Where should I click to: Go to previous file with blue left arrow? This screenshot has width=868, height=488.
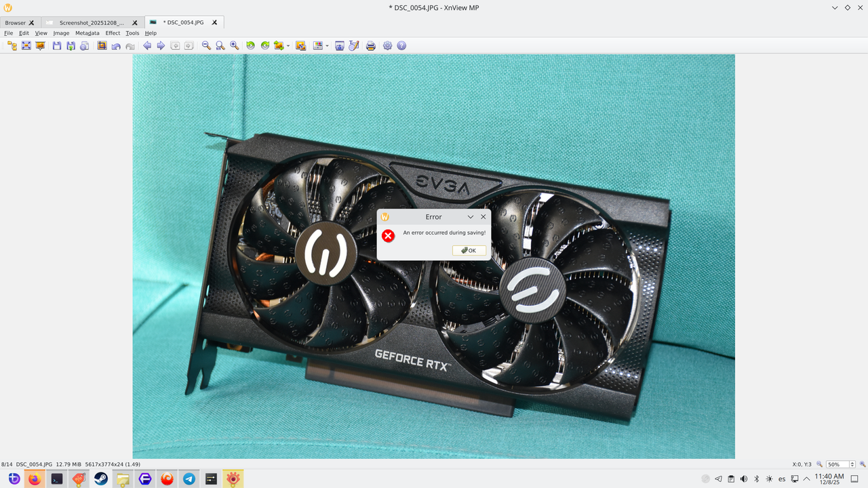point(147,45)
